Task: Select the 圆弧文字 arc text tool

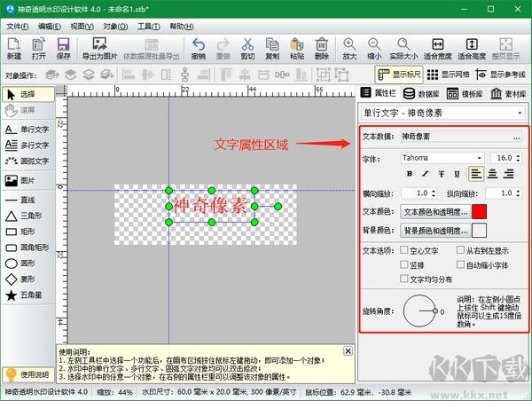Action: tap(27, 161)
